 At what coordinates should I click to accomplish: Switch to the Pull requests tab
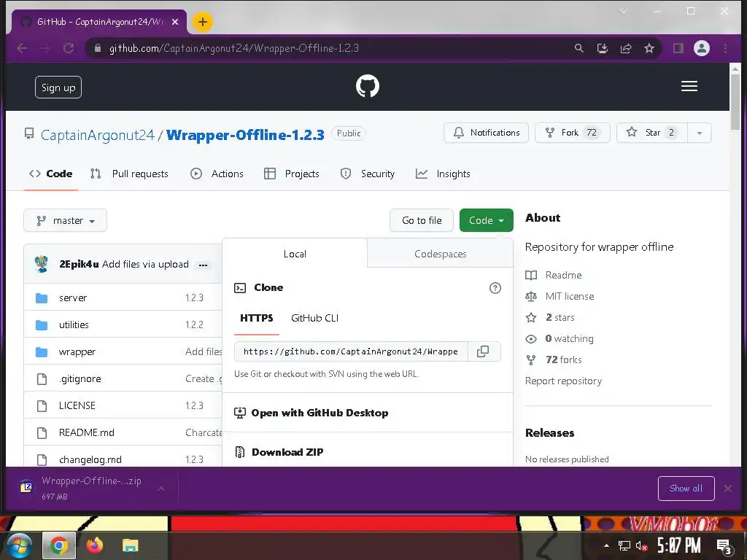129,174
